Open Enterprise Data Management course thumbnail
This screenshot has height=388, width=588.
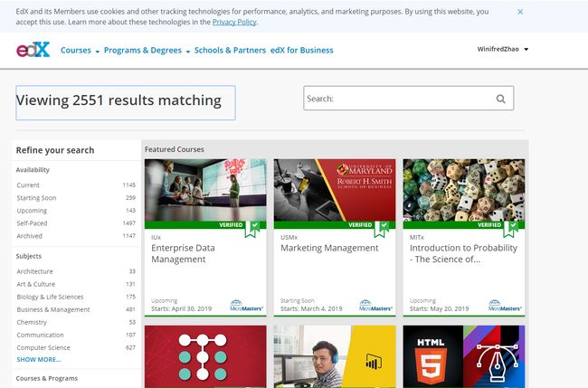pos(205,190)
